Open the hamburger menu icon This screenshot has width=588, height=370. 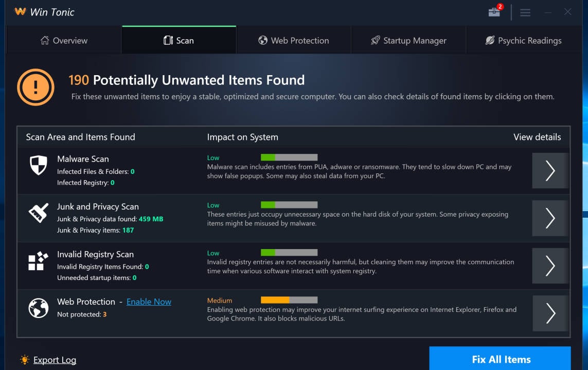coord(525,12)
